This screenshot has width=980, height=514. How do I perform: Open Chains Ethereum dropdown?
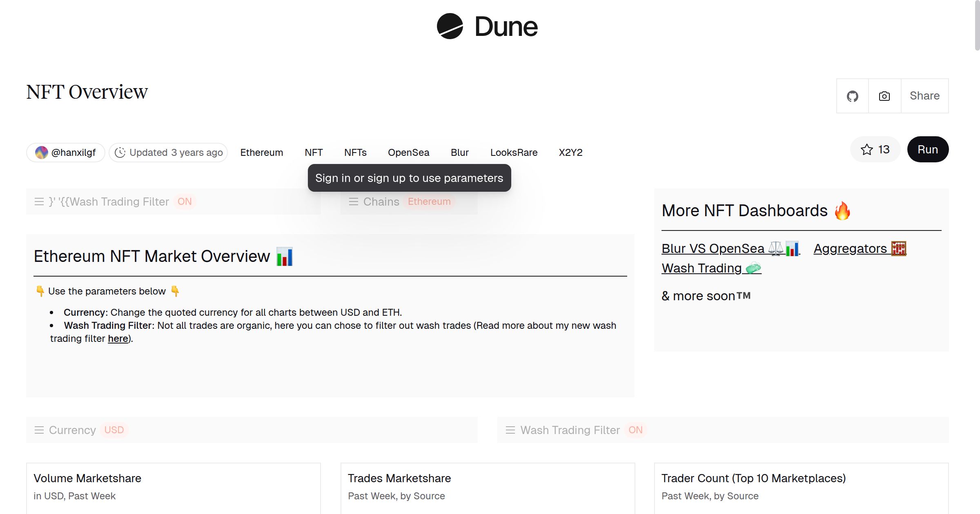click(x=429, y=202)
